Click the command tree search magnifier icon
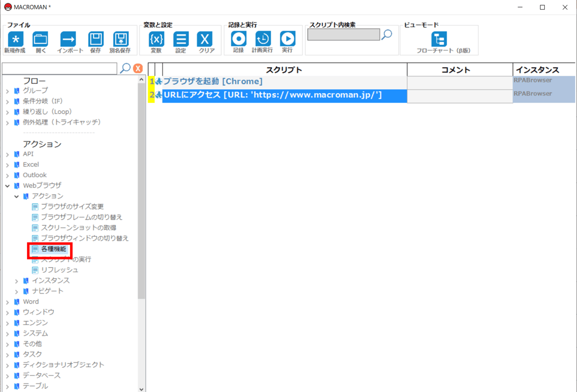The image size is (577, 392). [x=125, y=68]
